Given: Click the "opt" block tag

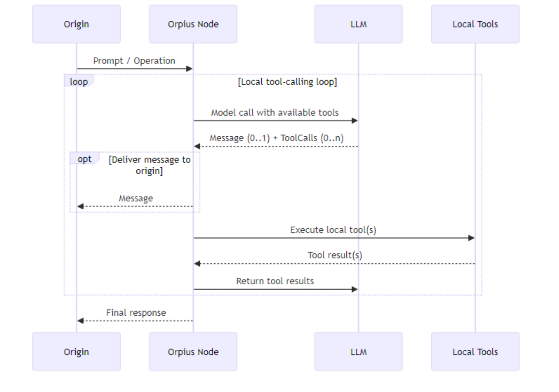Looking at the screenshot, I should [84, 159].
